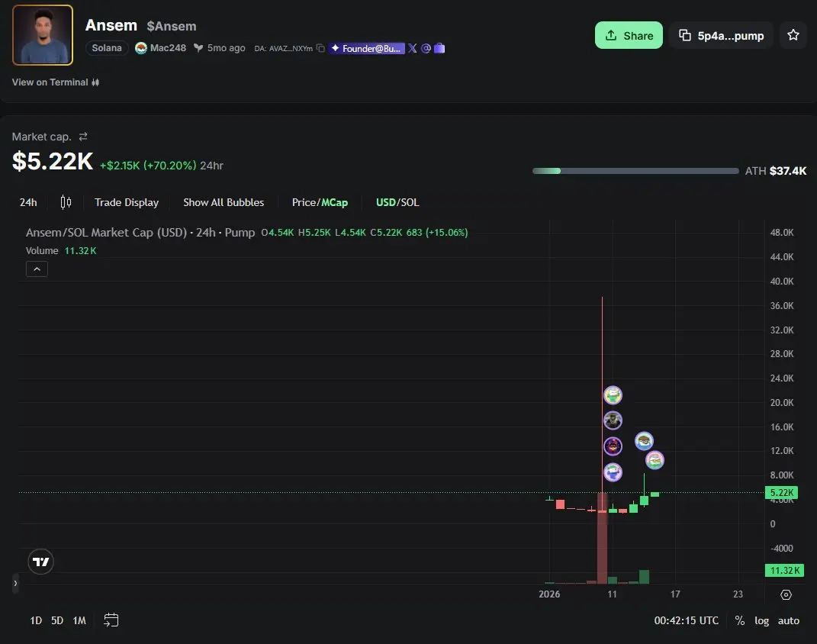Image resolution: width=817 pixels, height=644 pixels.
Task: Click the trader bubble near 8.00K above candle
Action: (x=613, y=472)
